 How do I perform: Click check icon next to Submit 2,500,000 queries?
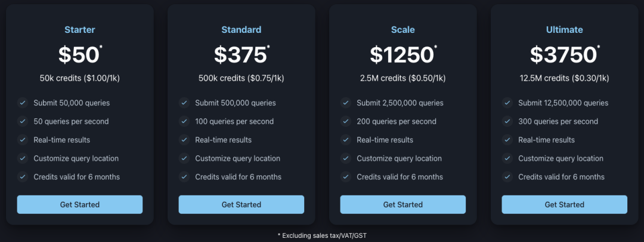[x=346, y=103]
